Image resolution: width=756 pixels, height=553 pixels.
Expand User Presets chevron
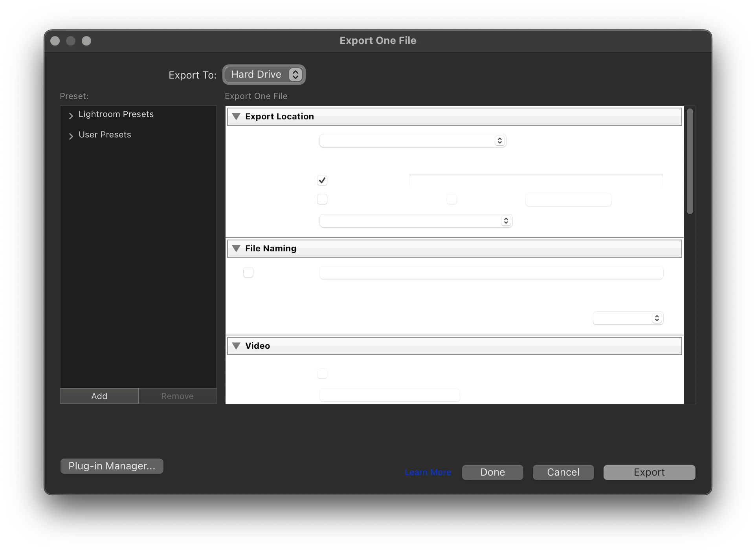[71, 136]
